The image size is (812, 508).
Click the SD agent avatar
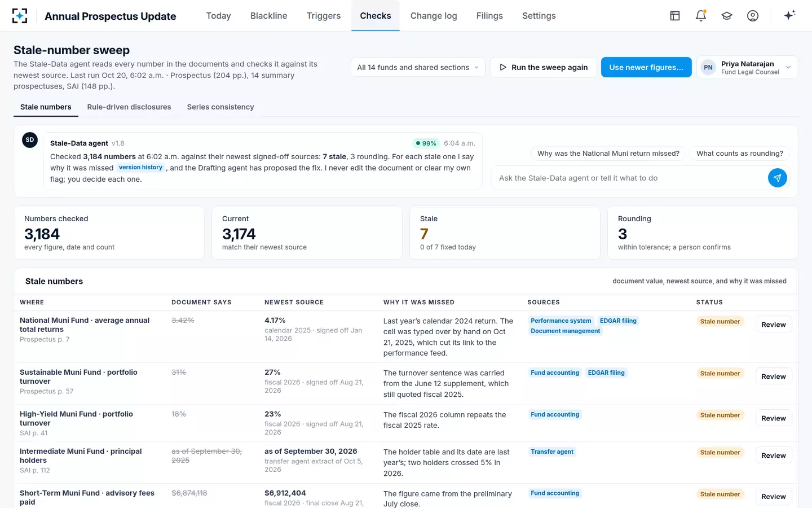click(x=30, y=140)
